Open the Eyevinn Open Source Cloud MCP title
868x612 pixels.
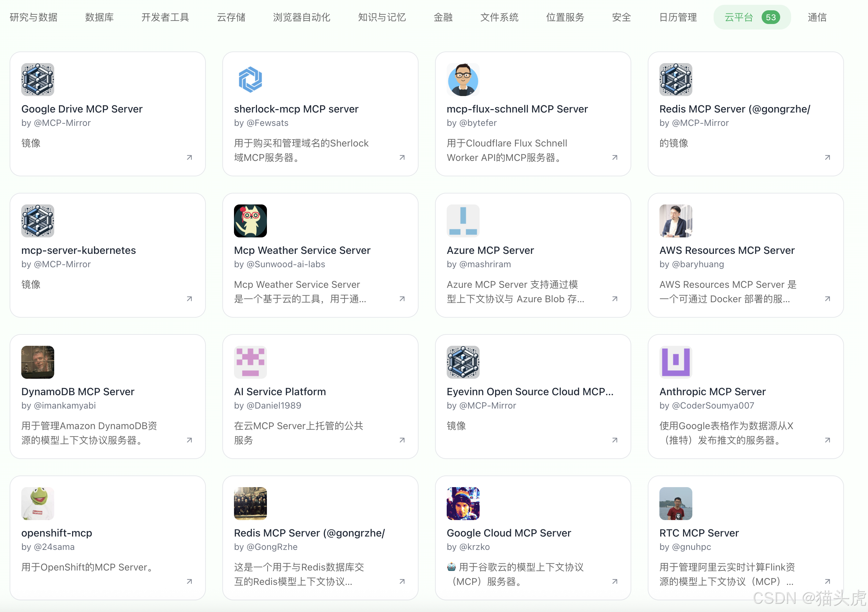click(529, 392)
